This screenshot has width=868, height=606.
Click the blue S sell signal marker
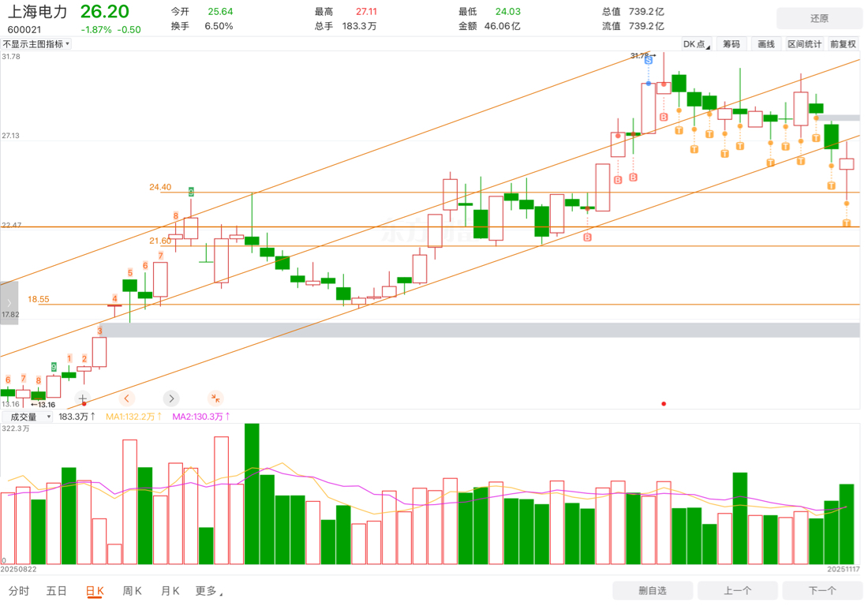(648, 60)
